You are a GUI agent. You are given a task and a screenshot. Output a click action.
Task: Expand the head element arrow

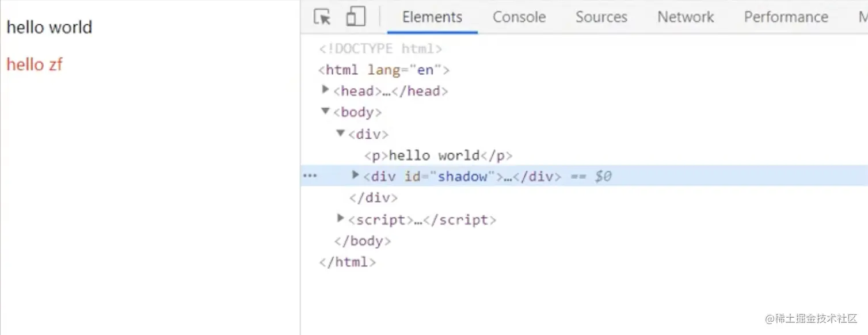pyautogui.click(x=326, y=90)
